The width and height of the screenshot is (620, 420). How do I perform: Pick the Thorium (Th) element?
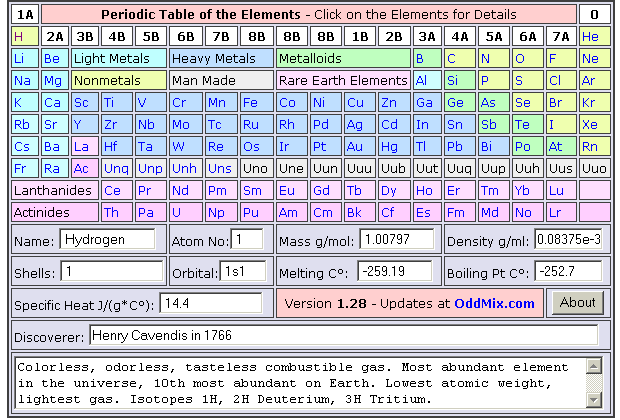coord(117,213)
